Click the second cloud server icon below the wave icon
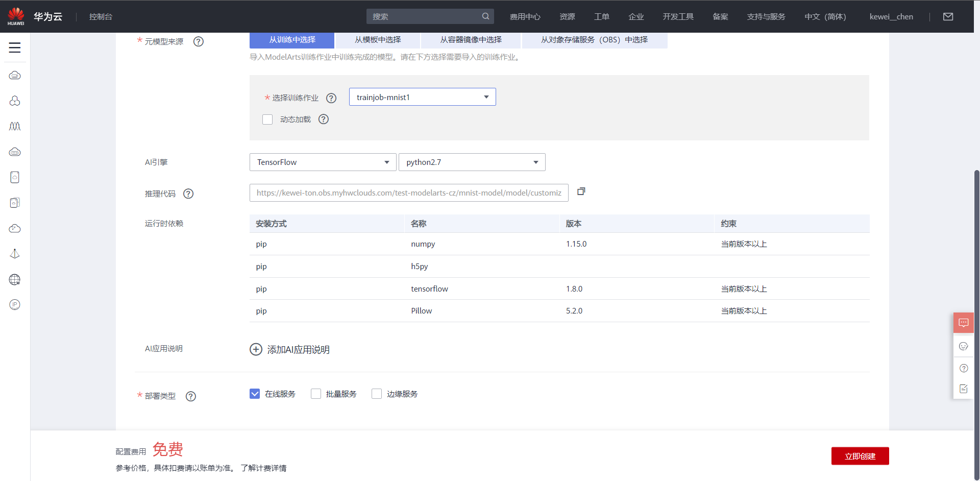980x481 pixels. tap(15, 152)
